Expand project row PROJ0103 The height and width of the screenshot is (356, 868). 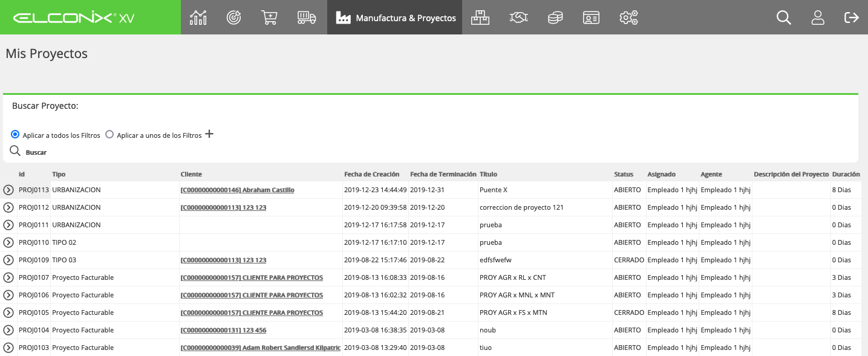coord(8,348)
